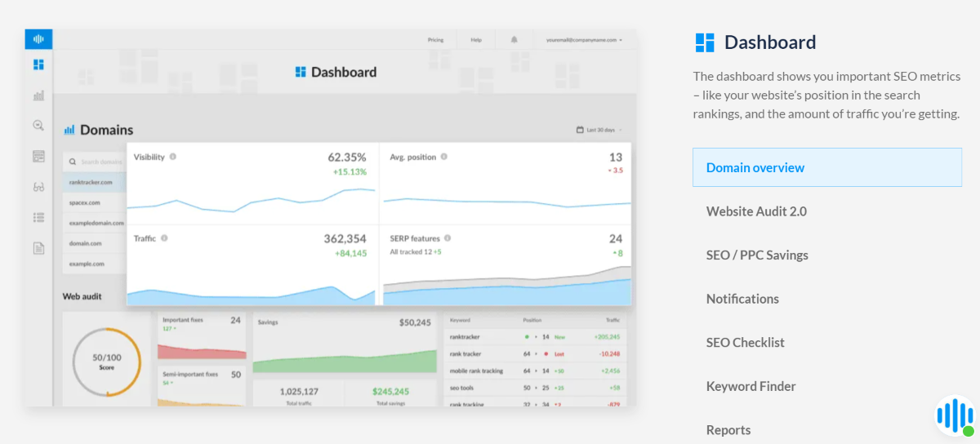The width and height of the screenshot is (980, 444).
Task: Select the Domain overview tab
Action: (x=827, y=167)
